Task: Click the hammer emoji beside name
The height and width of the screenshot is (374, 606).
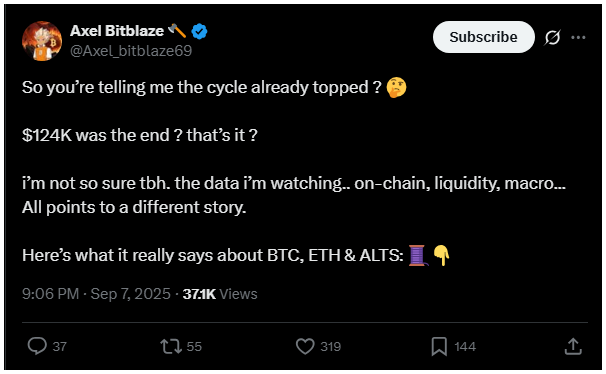Action: pos(177,31)
